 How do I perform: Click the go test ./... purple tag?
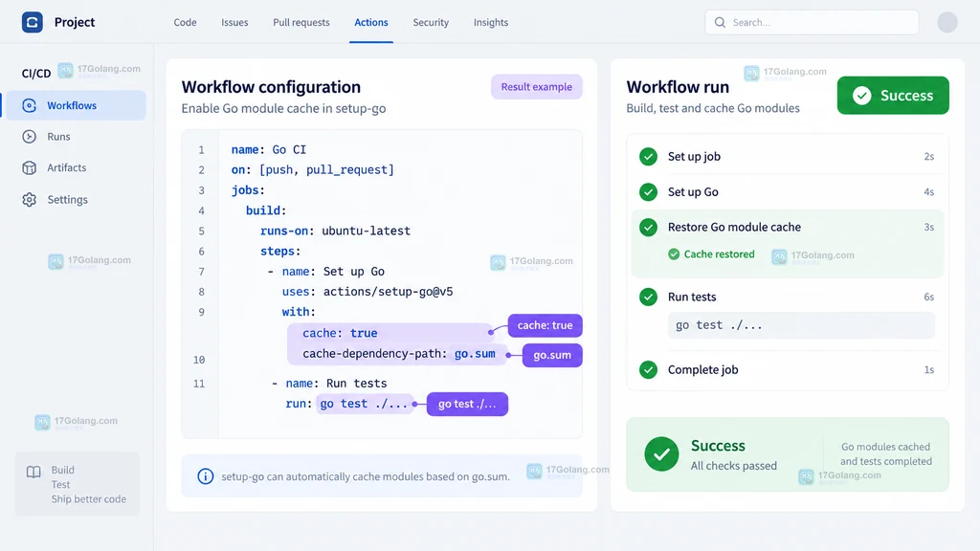(x=467, y=405)
